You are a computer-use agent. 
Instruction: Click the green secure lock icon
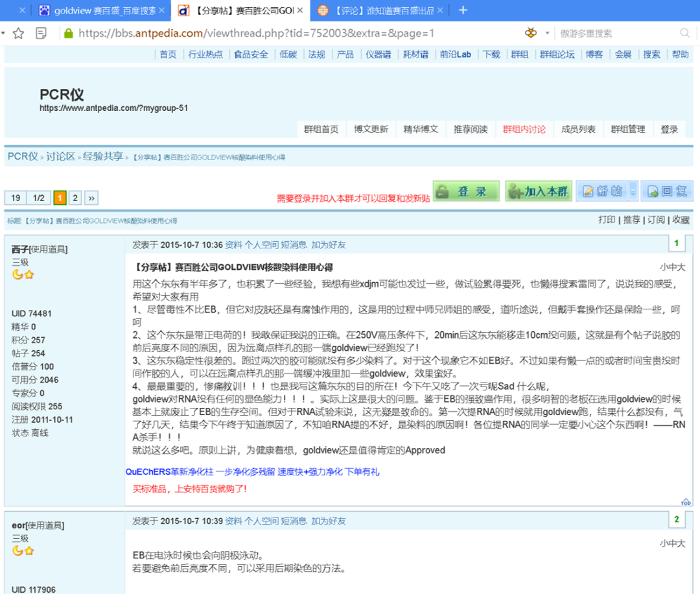tap(68, 33)
